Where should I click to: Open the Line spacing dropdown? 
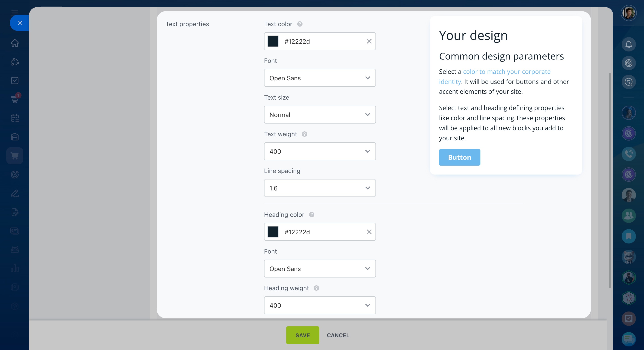320,188
